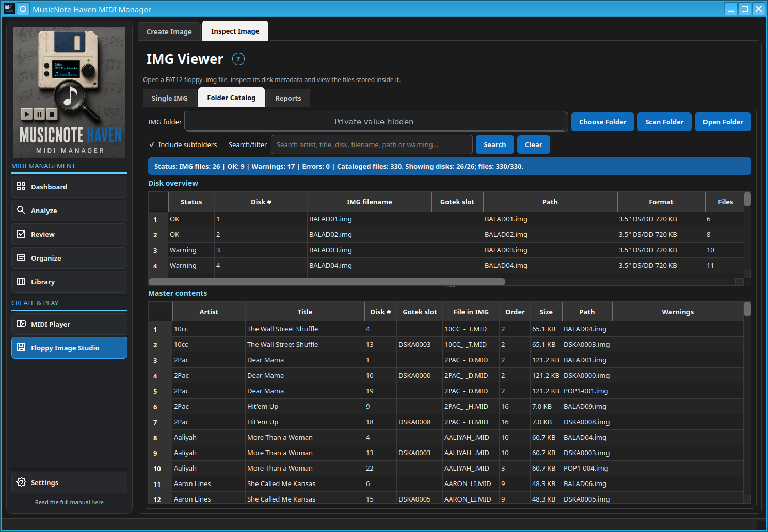This screenshot has height=532, width=768.
Task: Click the POP1-001.img path cell
Action: coord(587,391)
